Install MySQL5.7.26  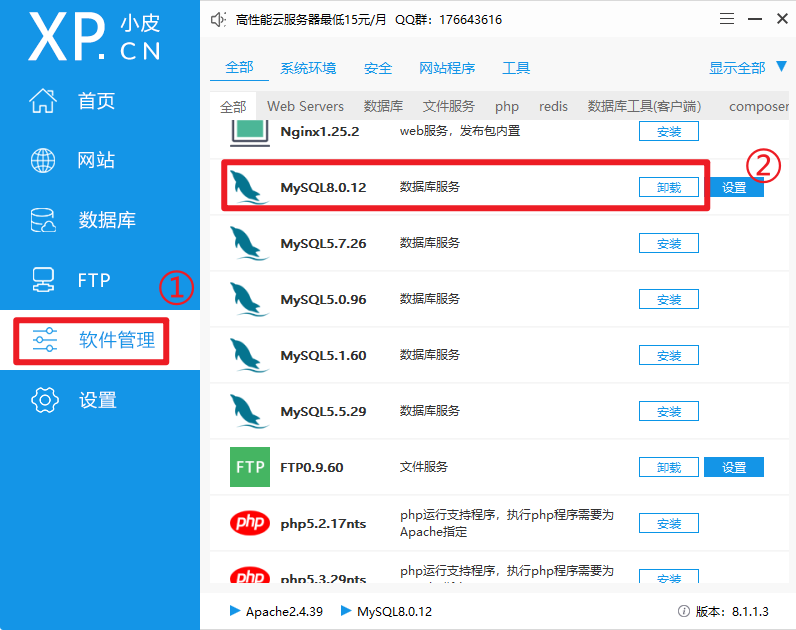(x=669, y=243)
